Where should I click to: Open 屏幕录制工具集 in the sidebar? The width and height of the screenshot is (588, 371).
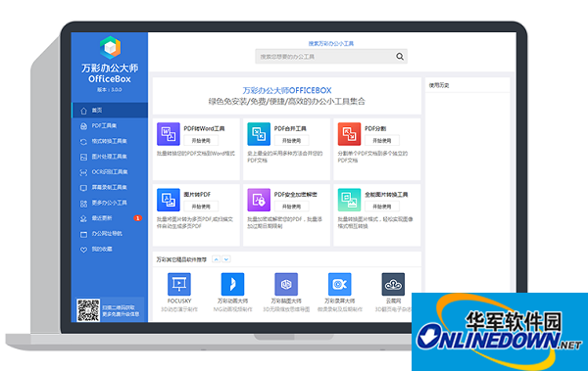(110, 187)
